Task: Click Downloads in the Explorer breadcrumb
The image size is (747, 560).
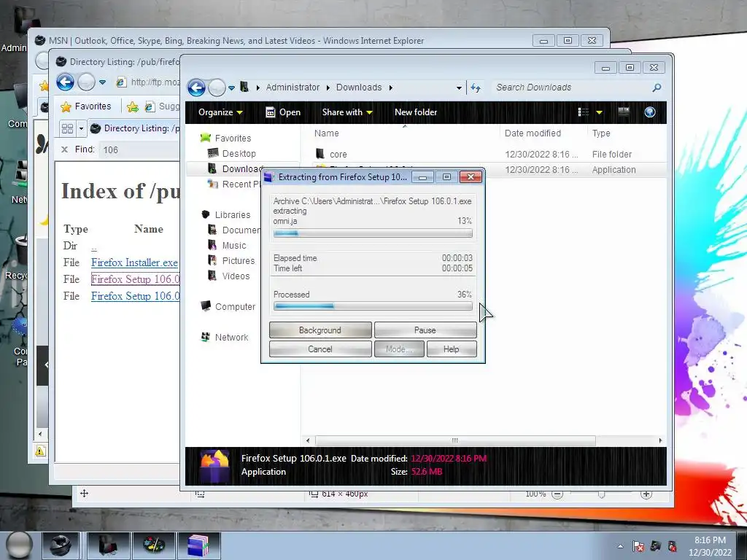Action: [359, 87]
